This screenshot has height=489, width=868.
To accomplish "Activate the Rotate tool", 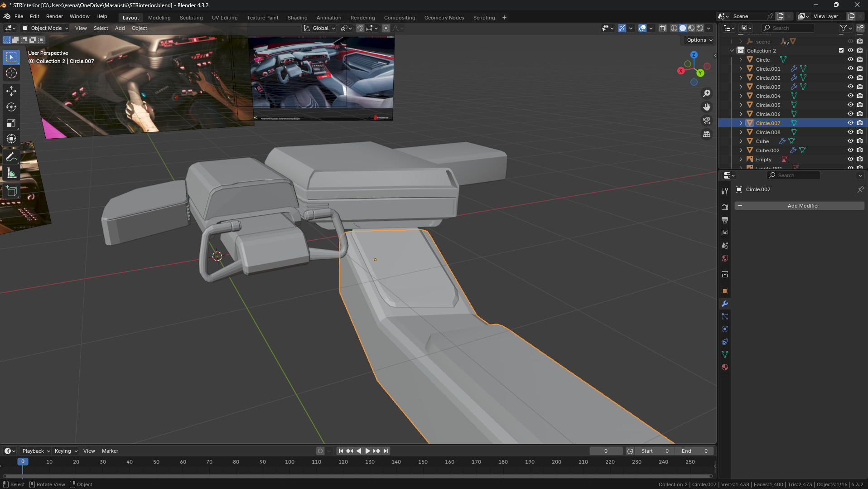I will pos(11,107).
